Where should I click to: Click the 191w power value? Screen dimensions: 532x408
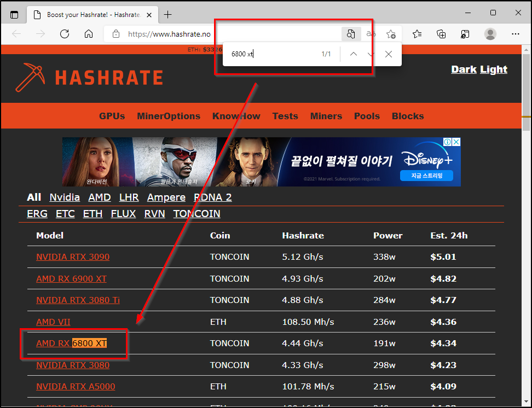(384, 343)
